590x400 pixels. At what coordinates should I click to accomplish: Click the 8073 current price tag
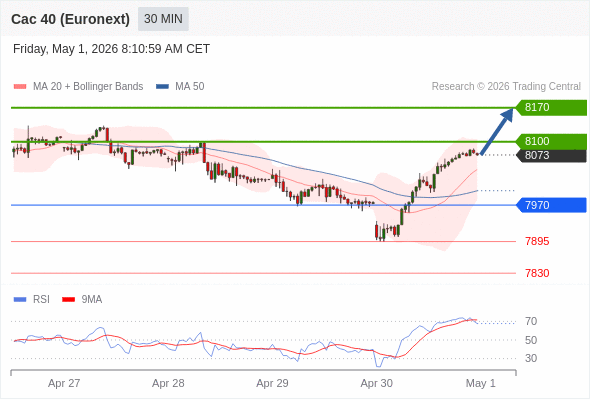551,155
